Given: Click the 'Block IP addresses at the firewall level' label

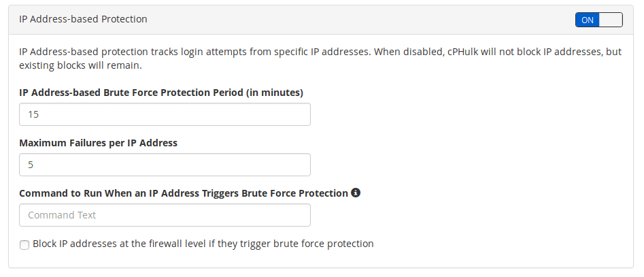Looking at the screenshot, I should [203, 244].
